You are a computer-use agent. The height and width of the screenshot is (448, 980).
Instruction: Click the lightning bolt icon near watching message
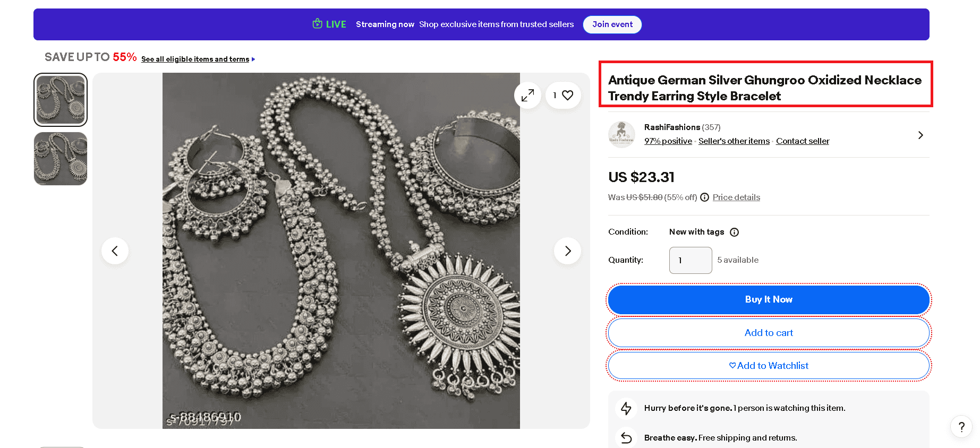(626, 408)
